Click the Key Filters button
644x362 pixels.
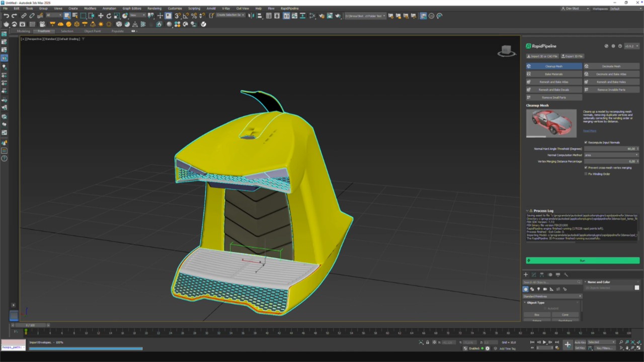[604, 348]
